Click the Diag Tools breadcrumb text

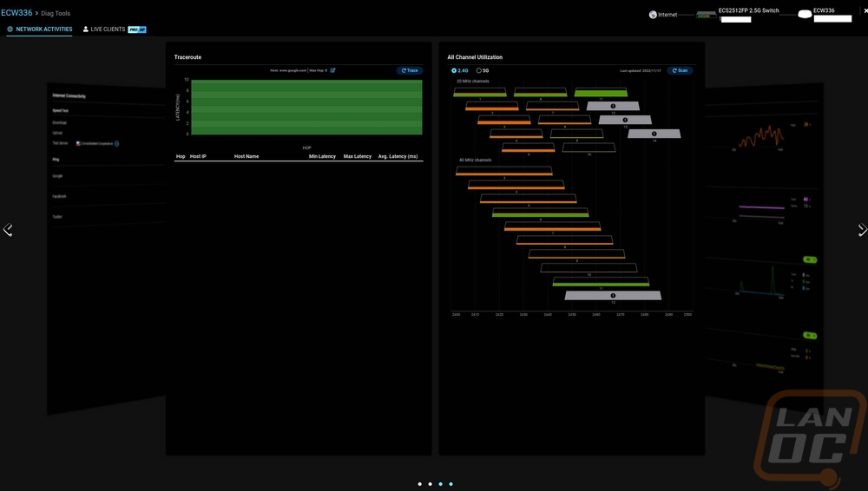point(56,13)
